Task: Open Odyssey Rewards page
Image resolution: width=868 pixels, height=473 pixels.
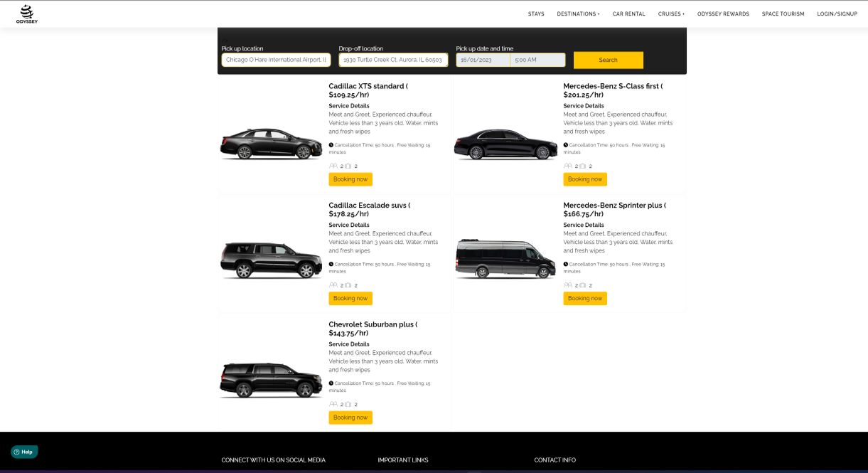Action: (x=723, y=14)
